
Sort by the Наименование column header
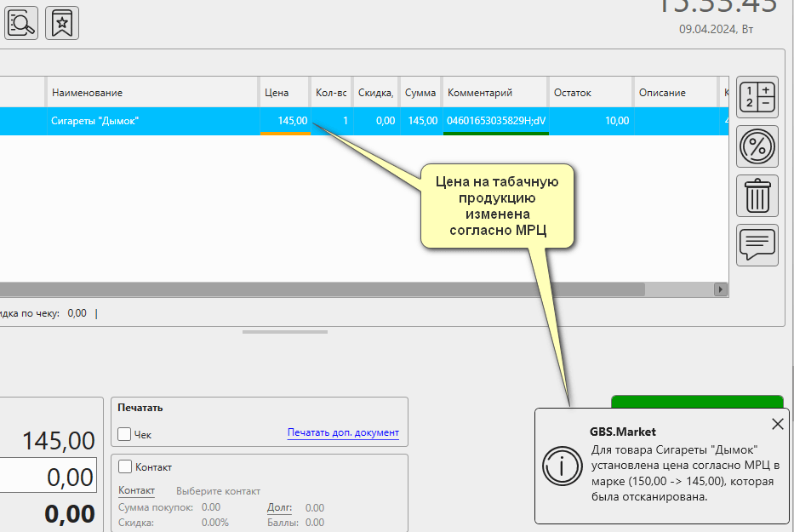pyautogui.click(x=87, y=93)
